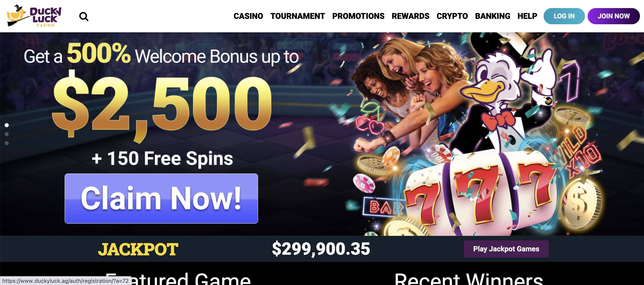Open the Banking page

tap(492, 16)
